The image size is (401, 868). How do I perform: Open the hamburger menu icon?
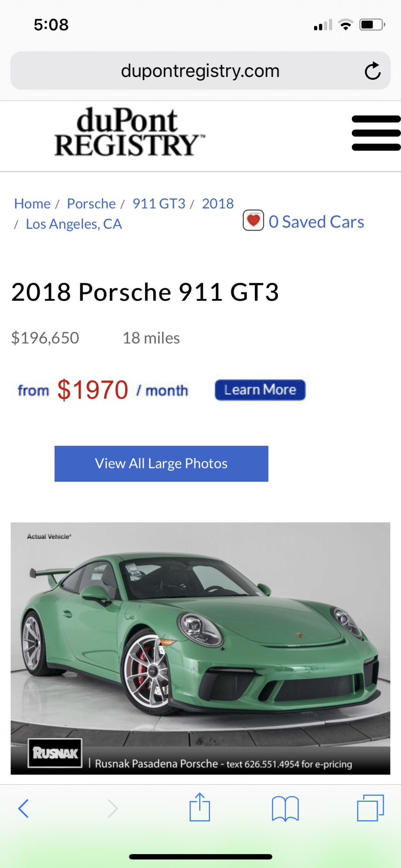(376, 133)
